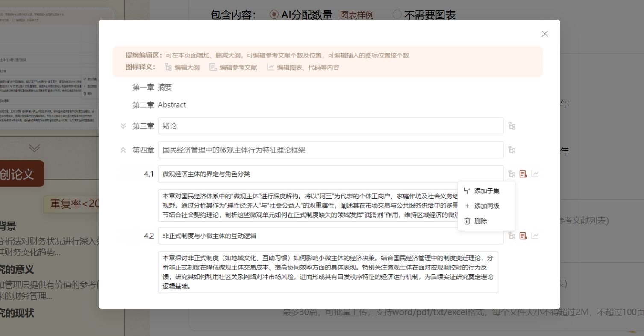Click 编辑图表 legend icon in hint bar
644x336 pixels.
[x=271, y=67]
